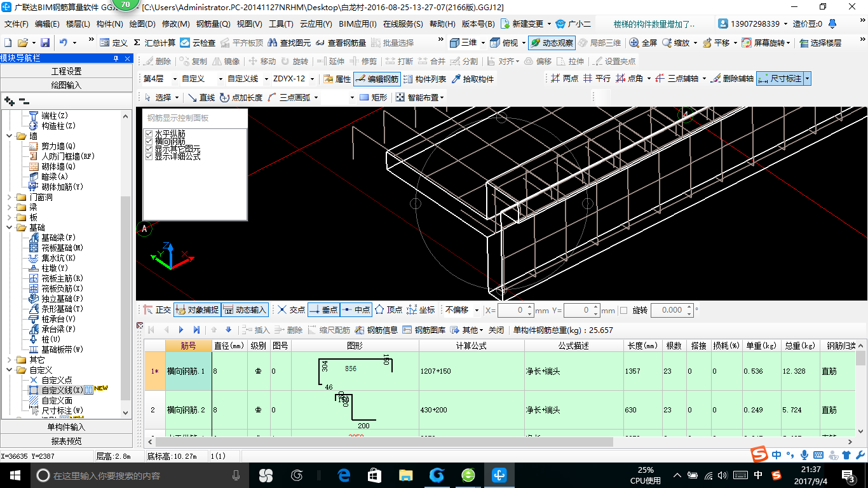The height and width of the screenshot is (488, 868).
Task: Toggle 动态输入 dynamic input
Action: click(244, 310)
